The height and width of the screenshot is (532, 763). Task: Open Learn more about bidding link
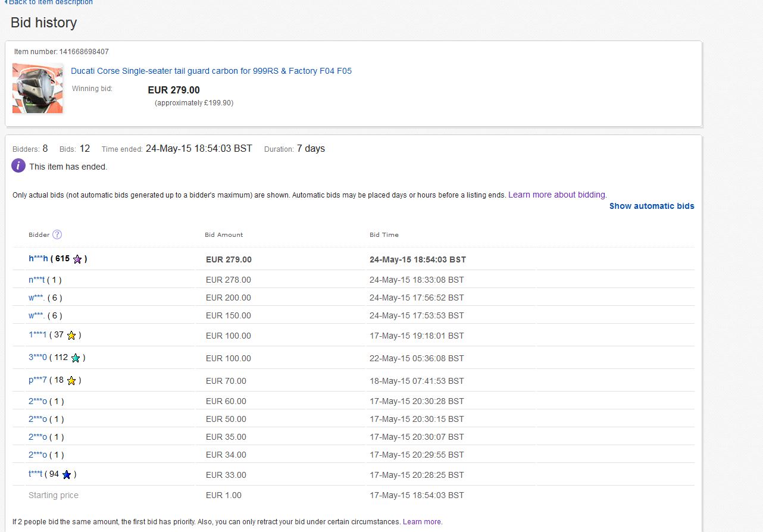pyautogui.click(x=557, y=195)
